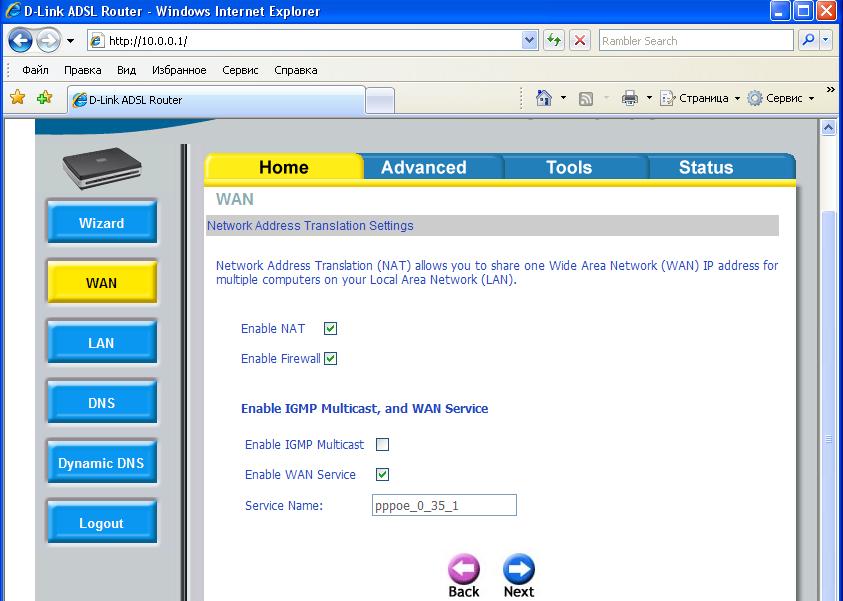
Task: Click the Print printer icon
Action: click(x=630, y=98)
